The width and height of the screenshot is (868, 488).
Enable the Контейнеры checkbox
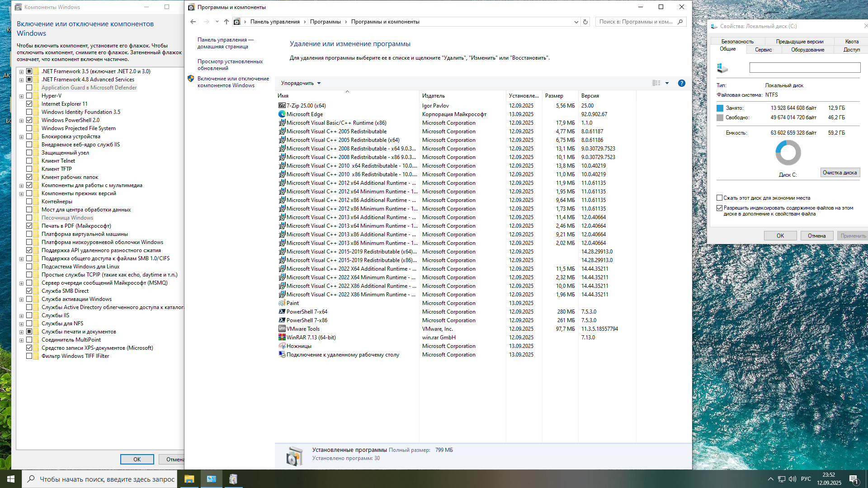[x=29, y=202]
